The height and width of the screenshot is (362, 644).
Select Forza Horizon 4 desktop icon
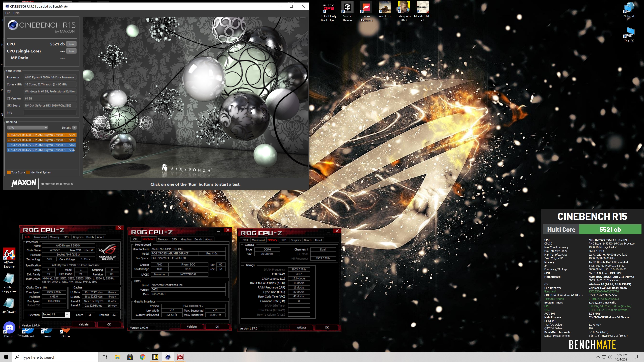click(x=366, y=12)
